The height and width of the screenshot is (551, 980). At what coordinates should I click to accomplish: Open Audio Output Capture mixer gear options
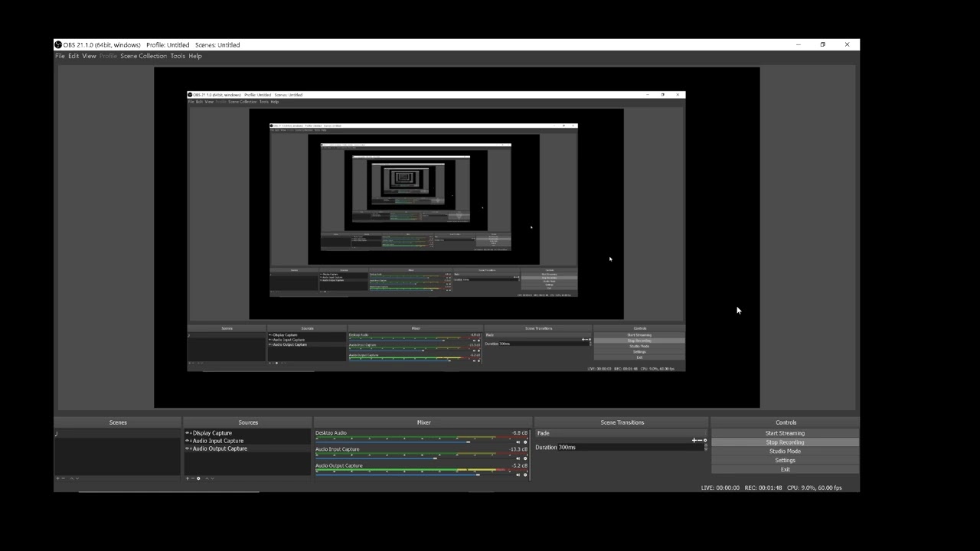tap(525, 474)
